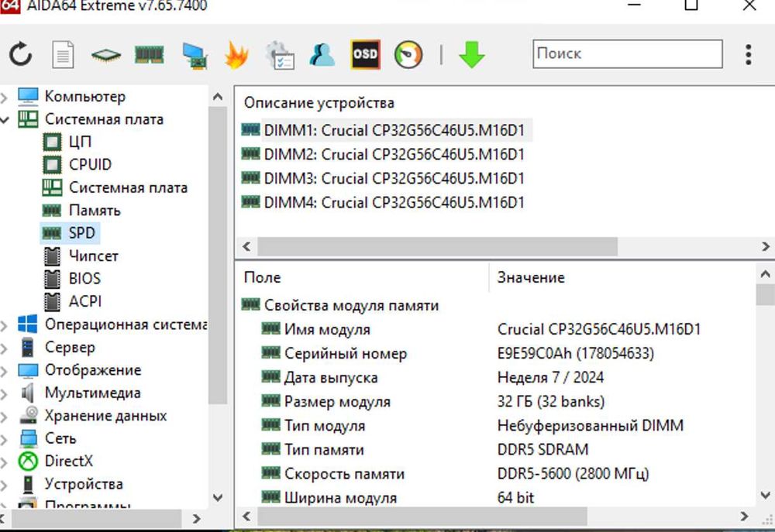
Task: Click the memory module toolbar icon
Action: 150,54
